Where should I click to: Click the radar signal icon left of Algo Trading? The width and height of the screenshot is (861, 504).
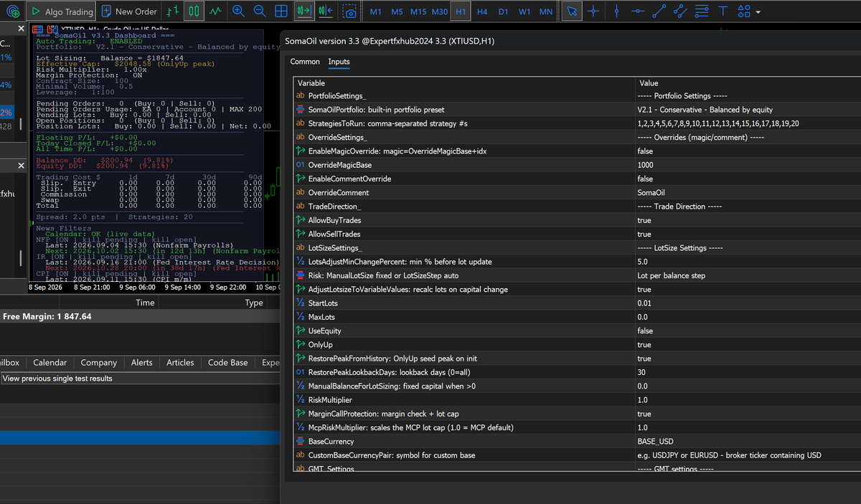12,11
